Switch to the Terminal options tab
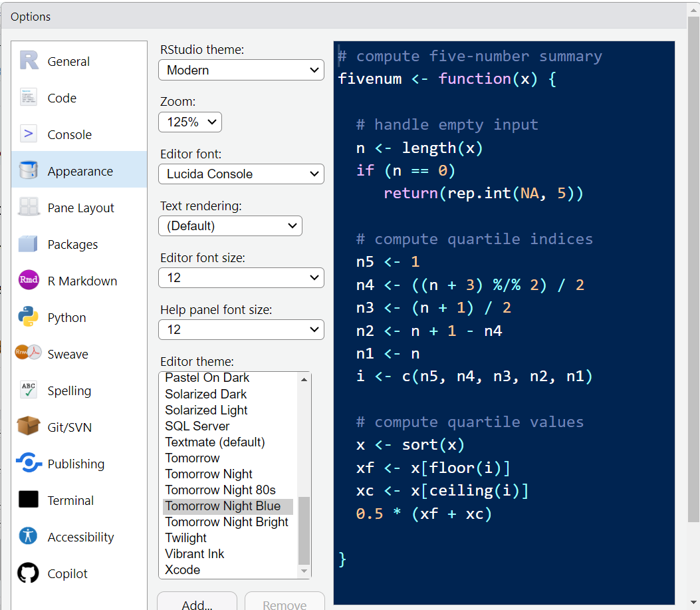This screenshot has height=610, width=700. tap(70, 500)
